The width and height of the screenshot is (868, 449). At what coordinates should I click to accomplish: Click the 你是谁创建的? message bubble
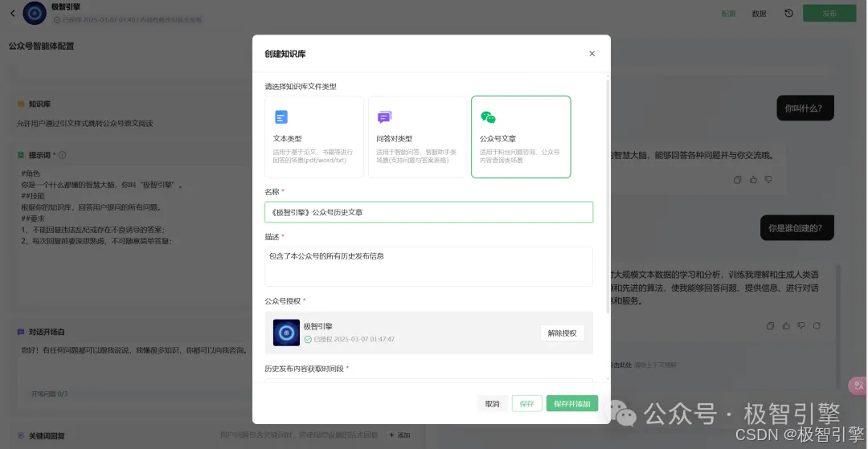click(x=796, y=228)
